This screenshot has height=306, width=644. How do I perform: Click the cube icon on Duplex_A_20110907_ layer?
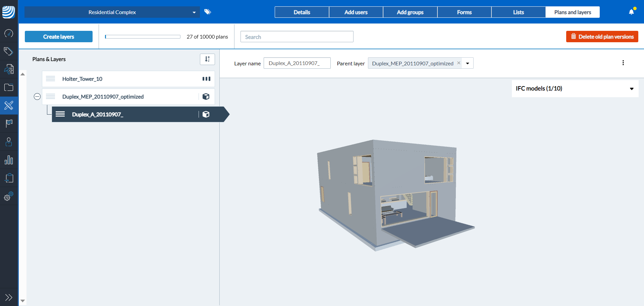click(206, 114)
